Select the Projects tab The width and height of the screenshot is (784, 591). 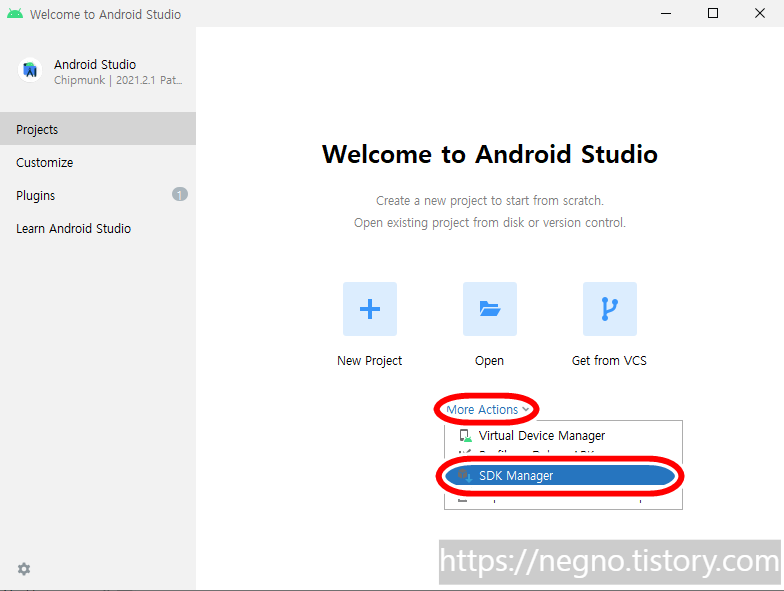(98, 129)
